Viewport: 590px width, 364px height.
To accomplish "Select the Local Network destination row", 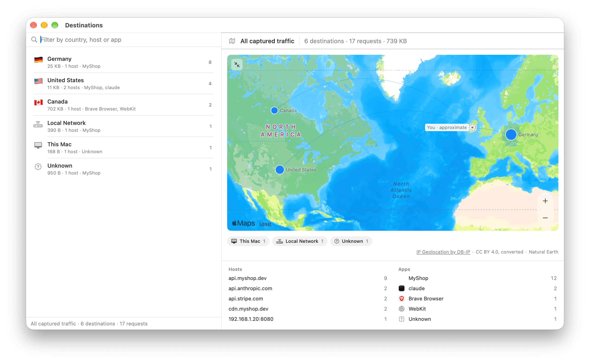I will [x=123, y=126].
